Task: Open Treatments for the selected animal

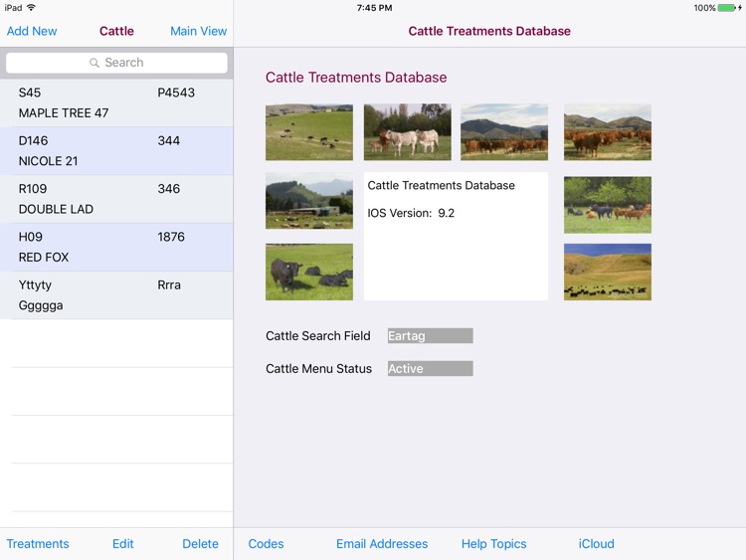Action: click(38, 544)
